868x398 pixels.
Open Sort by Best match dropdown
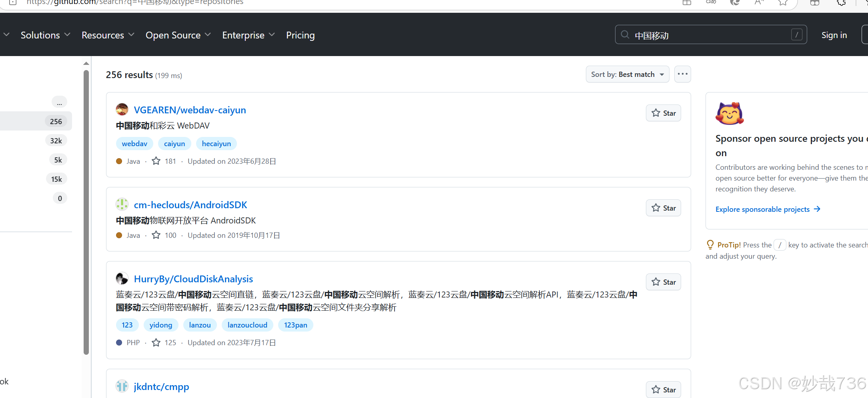tap(627, 74)
